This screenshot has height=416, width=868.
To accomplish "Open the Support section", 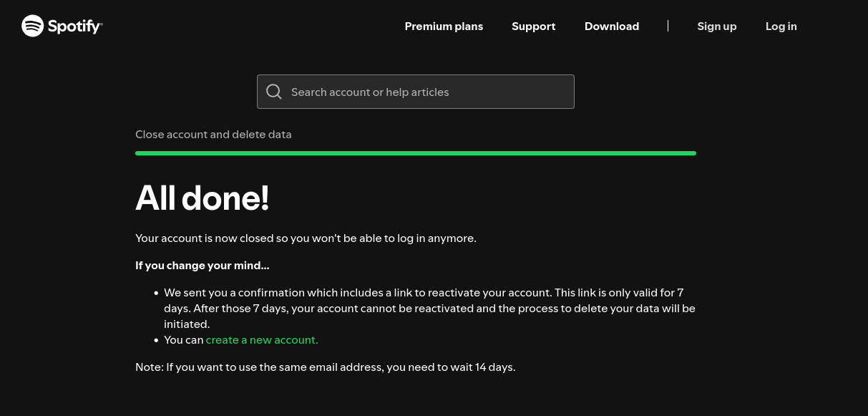I will (533, 26).
